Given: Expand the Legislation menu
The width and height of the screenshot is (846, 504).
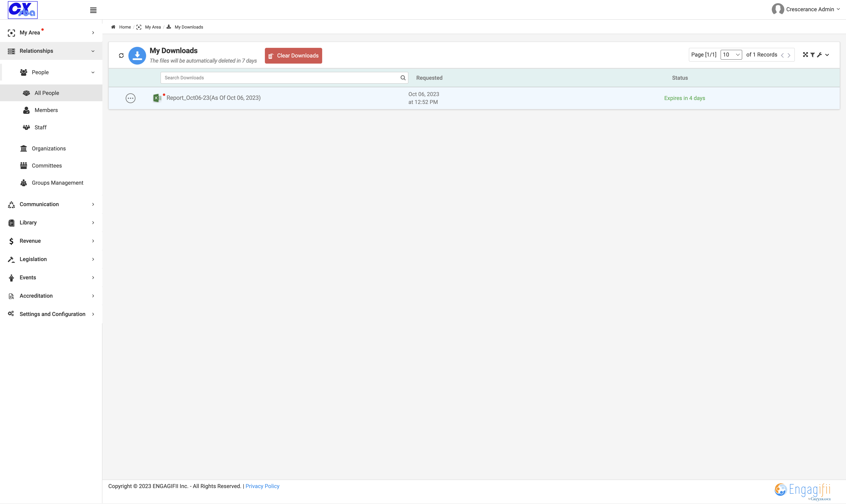Looking at the screenshot, I should (51, 259).
